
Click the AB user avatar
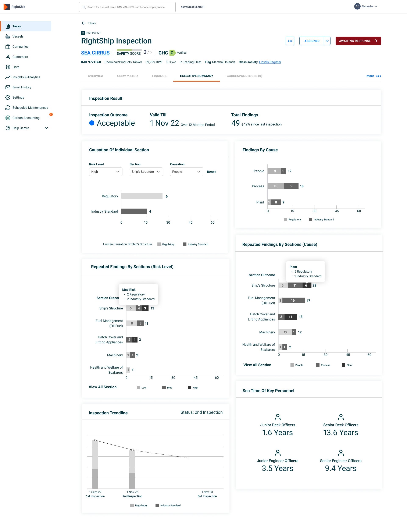tap(357, 7)
